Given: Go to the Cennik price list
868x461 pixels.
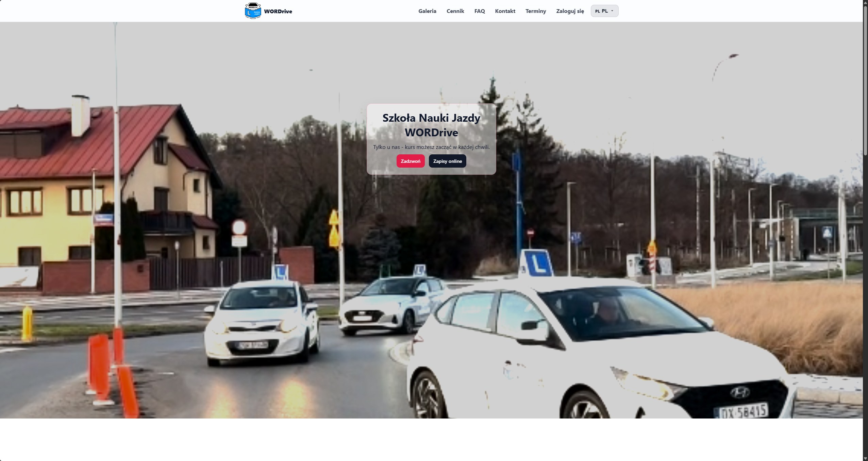Looking at the screenshot, I should 455,11.
